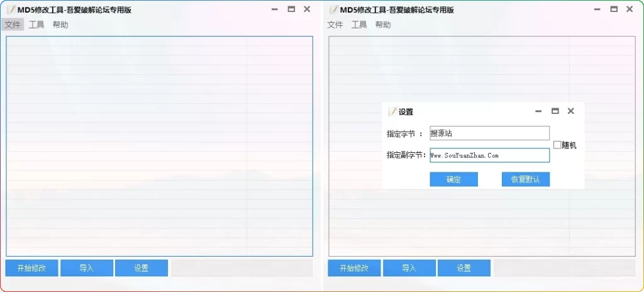Image resolution: width=644 pixels, height=292 pixels.
Task: Minimize the 设置 dialog
Action: 539,111
